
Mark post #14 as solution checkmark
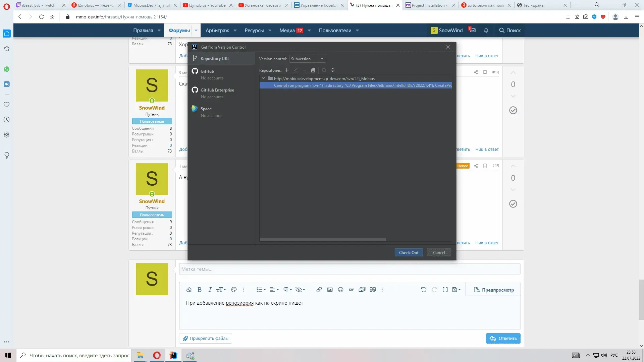[513, 110]
